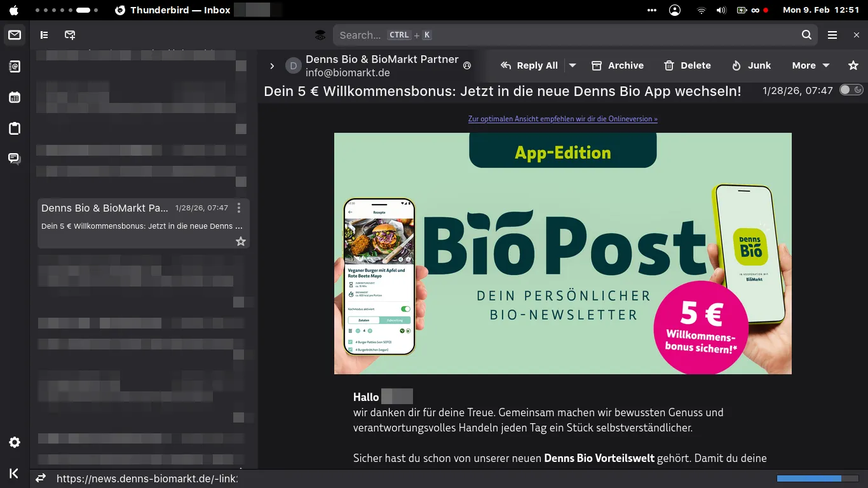Screen dimensions: 868x488
Task: Collapse the spaces toolbar
Action: pyautogui.click(x=15, y=473)
